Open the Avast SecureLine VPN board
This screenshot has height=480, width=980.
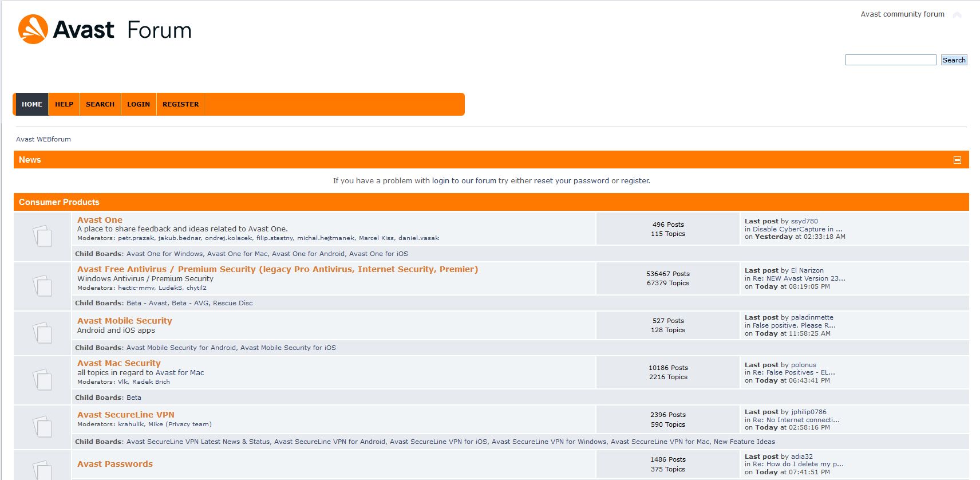[x=126, y=415]
